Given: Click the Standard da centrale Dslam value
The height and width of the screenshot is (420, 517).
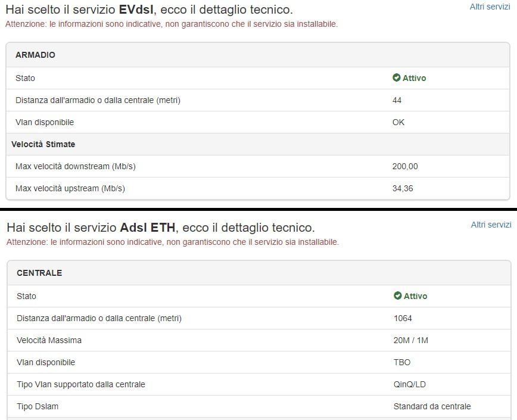Looking at the screenshot, I should pos(432,406).
